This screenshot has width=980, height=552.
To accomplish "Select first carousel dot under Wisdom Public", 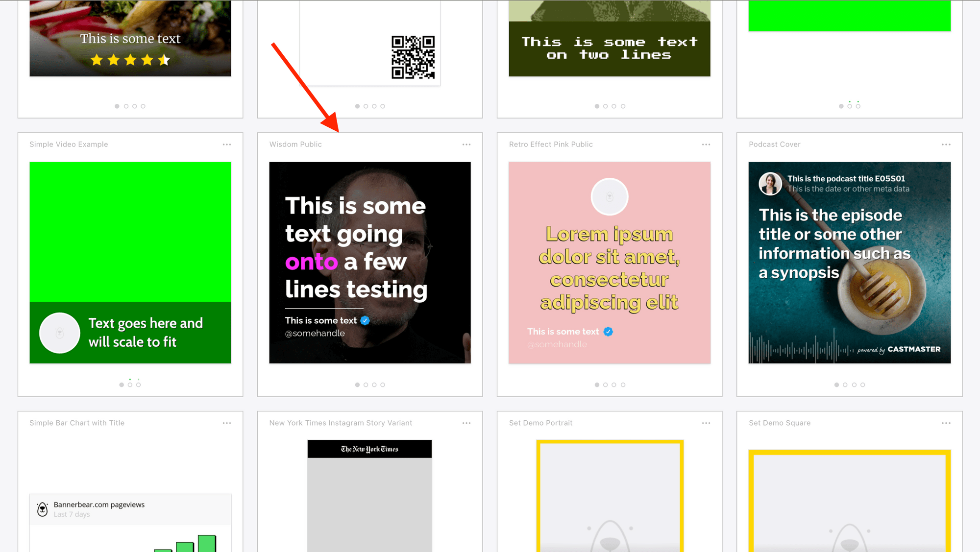I will point(357,385).
